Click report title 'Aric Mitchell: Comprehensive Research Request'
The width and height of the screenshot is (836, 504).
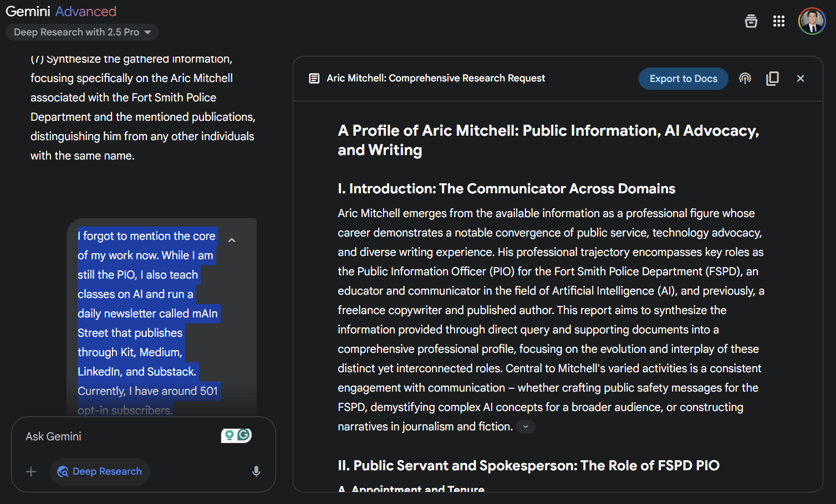pyautogui.click(x=436, y=78)
